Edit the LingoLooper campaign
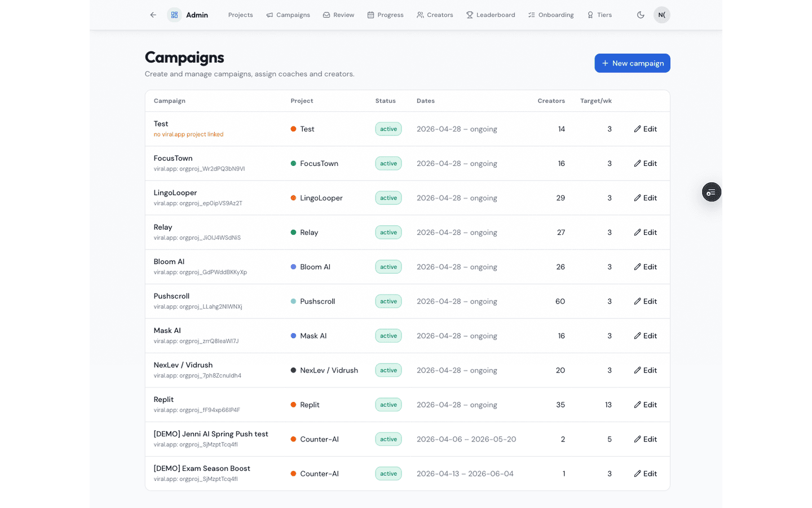Screen dimensions: 812x508 645,198
